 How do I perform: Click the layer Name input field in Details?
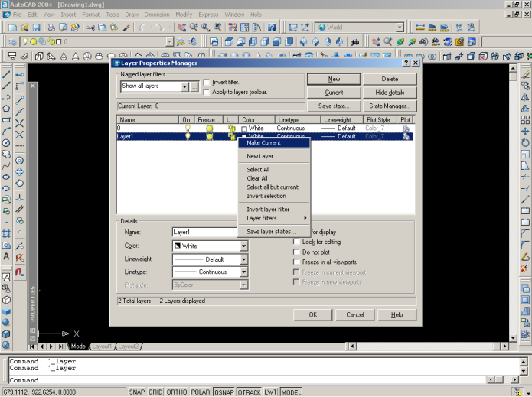pyautogui.click(x=205, y=233)
